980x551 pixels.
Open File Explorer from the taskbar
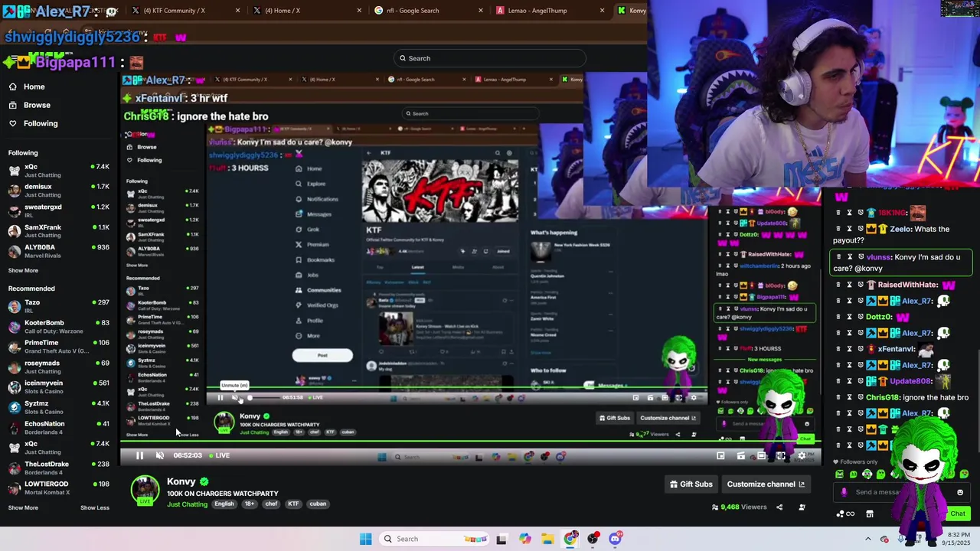[x=547, y=539]
